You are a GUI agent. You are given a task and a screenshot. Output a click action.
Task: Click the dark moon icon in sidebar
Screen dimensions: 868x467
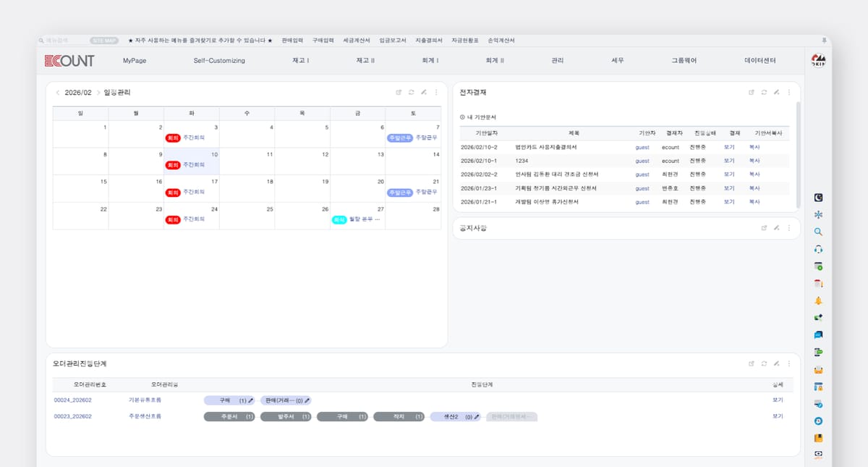818,197
